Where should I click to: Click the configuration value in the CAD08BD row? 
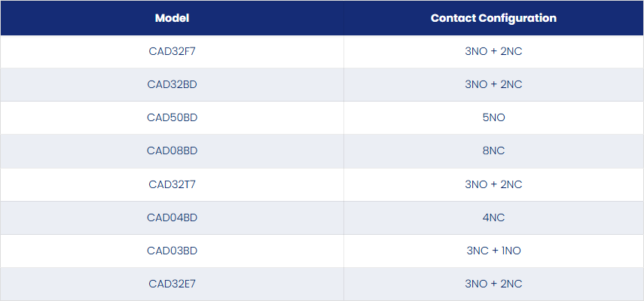(x=493, y=151)
